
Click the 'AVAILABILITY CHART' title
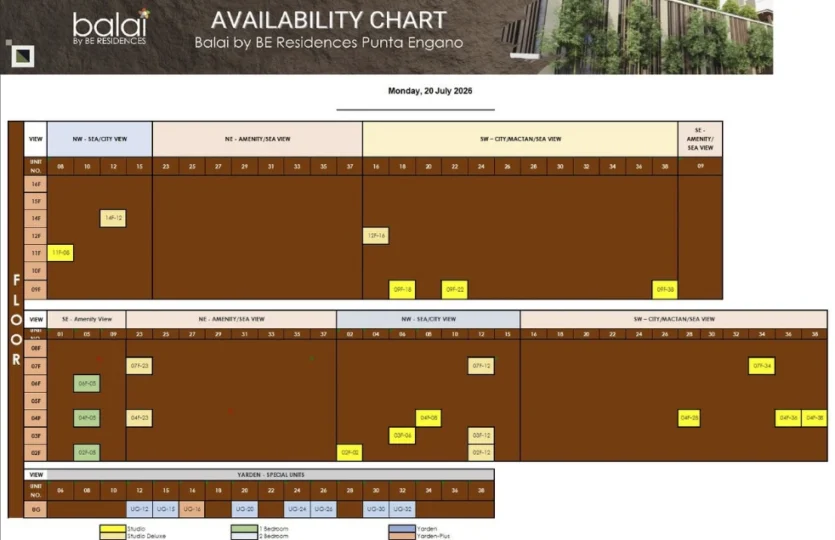click(x=329, y=20)
